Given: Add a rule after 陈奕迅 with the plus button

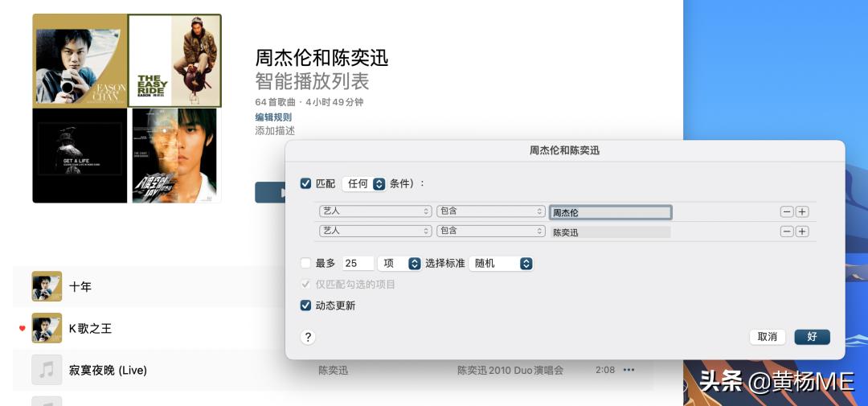Looking at the screenshot, I should (x=802, y=232).
